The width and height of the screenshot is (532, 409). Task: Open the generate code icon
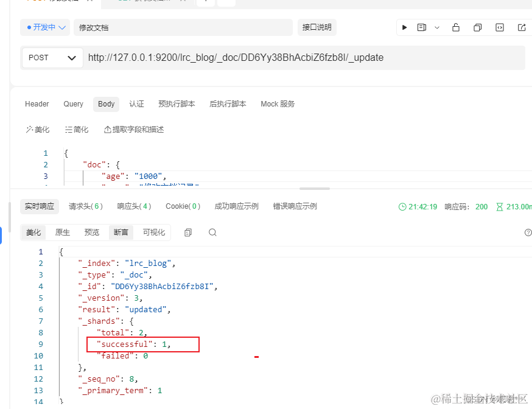click(x=500, y=27)
